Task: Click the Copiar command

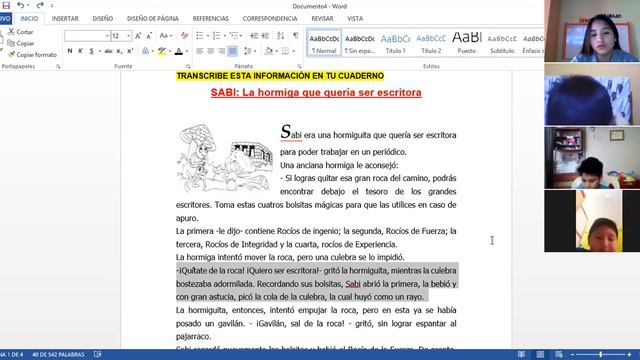Action: 20,43
